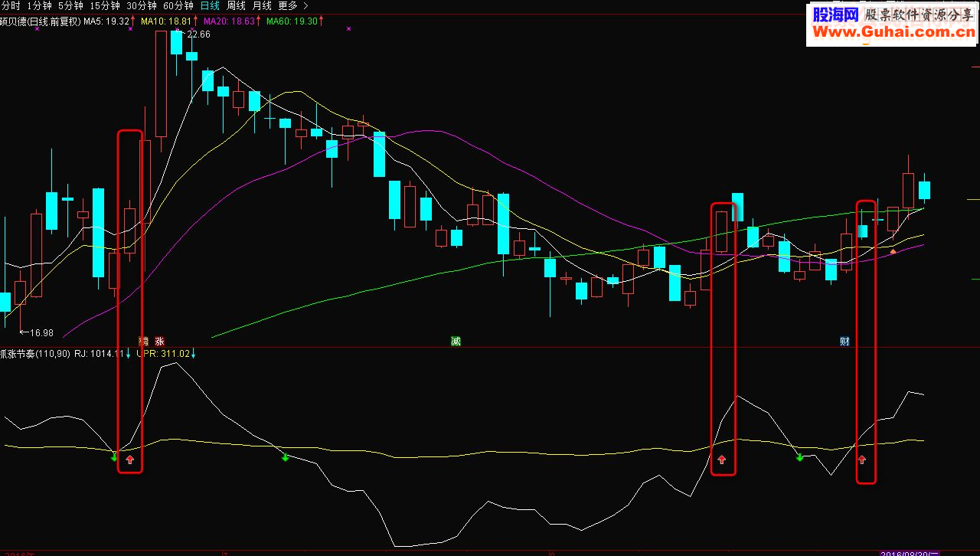
Task: Open the red 涨 event marker
Action: [159, 342]
